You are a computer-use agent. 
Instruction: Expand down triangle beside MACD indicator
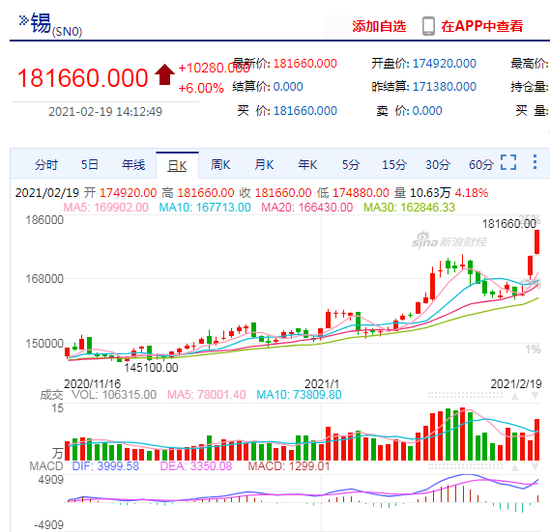pyautogui.click(x=535, y=467)
